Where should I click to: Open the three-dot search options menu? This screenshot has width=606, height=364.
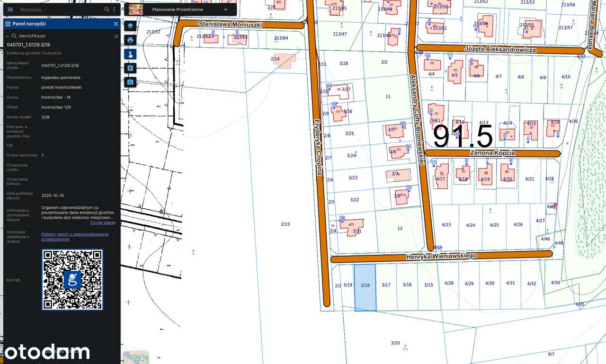[114, 9]
